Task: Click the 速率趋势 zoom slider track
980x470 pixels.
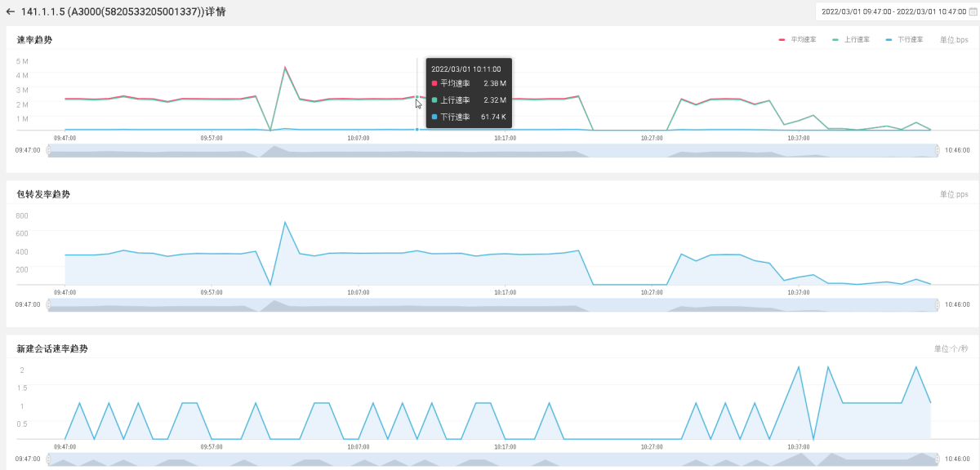Action: point(490,151)
